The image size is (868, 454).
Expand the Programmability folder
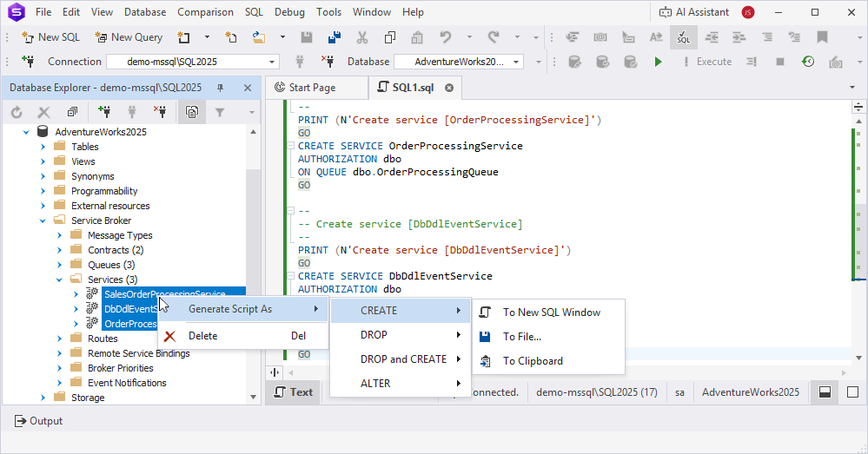[x=43, y=191]
